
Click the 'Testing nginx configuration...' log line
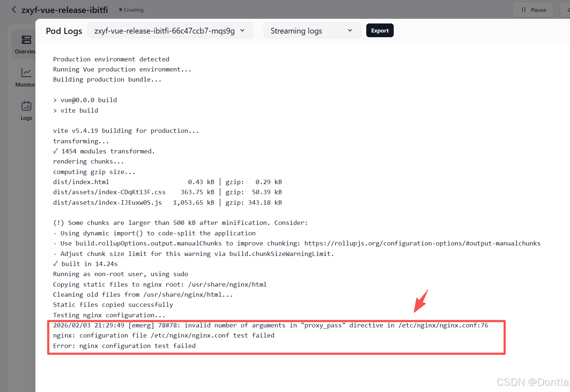tap(109, 315)
